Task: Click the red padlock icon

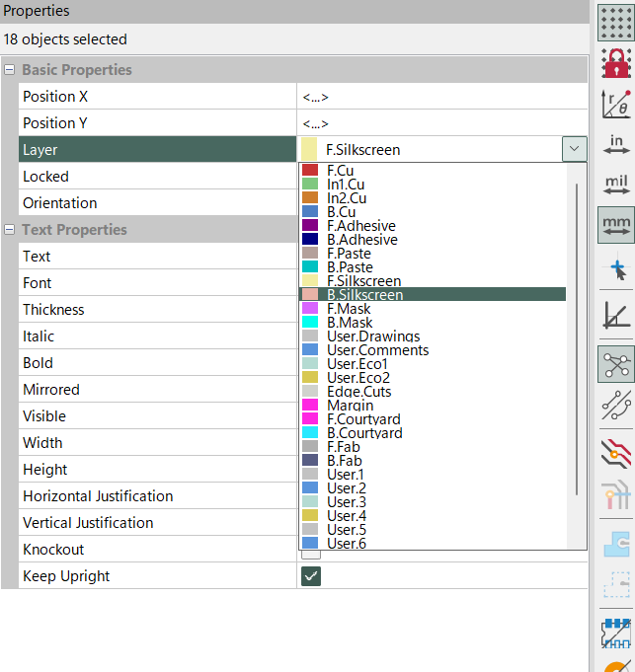Action: coord(616,64)
